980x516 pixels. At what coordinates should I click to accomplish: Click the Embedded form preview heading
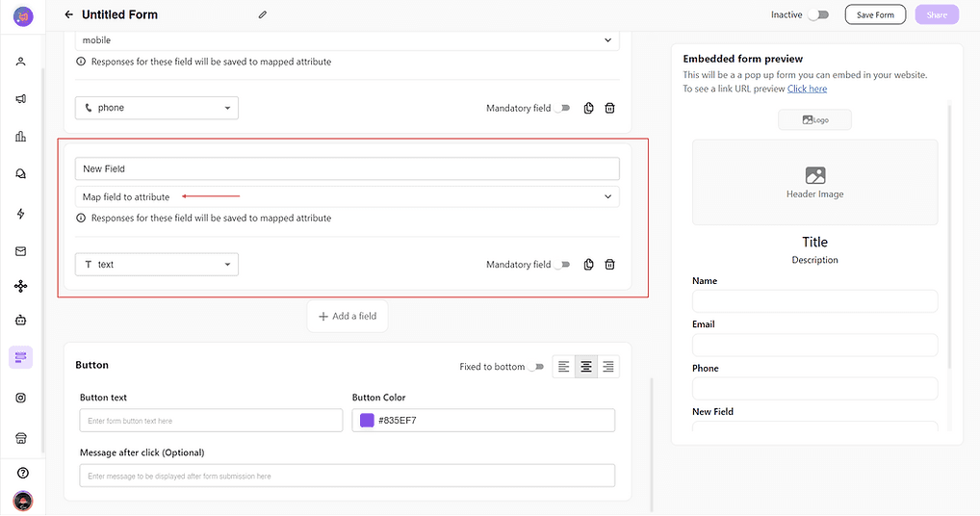coord(742,59)
